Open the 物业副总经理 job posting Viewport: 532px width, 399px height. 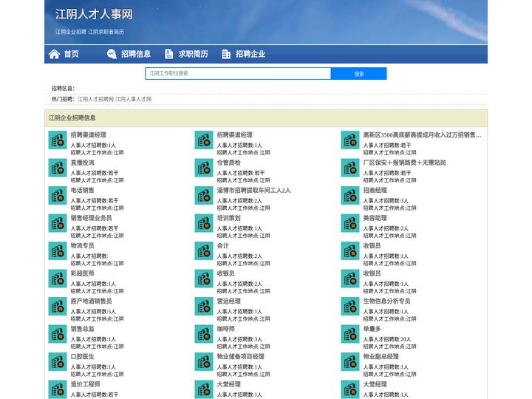coord(381,357)
